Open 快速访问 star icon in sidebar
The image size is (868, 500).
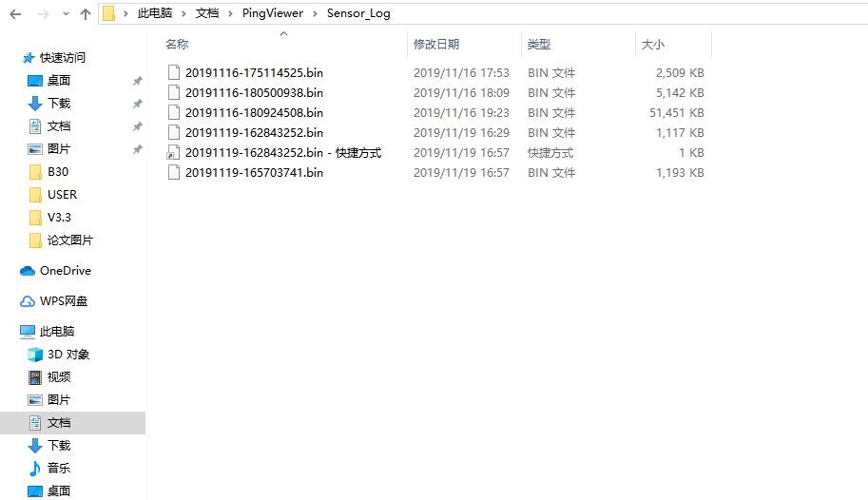(28, 58)
